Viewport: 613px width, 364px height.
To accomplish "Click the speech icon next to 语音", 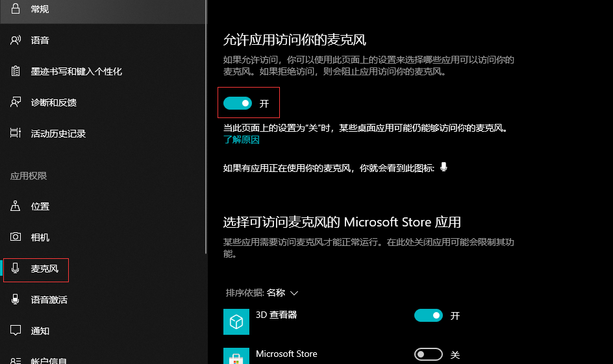I will 16,40.
